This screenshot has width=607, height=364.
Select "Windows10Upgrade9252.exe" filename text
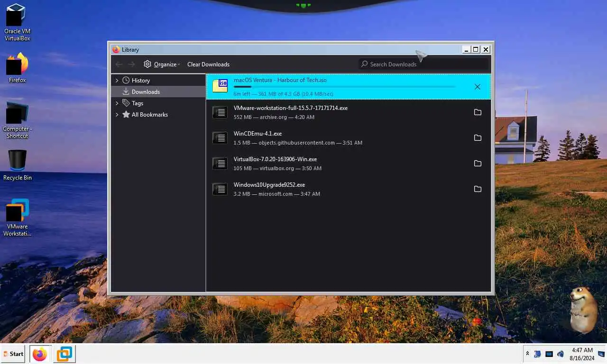[269, 185]
